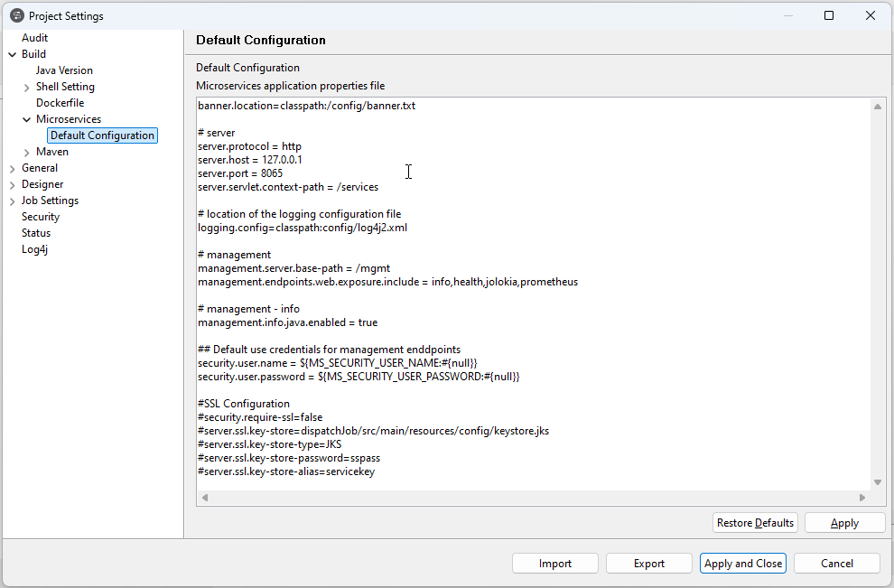The image size is (894, 588).
Task: Select the Status settings page
Action: coord(35,232)
